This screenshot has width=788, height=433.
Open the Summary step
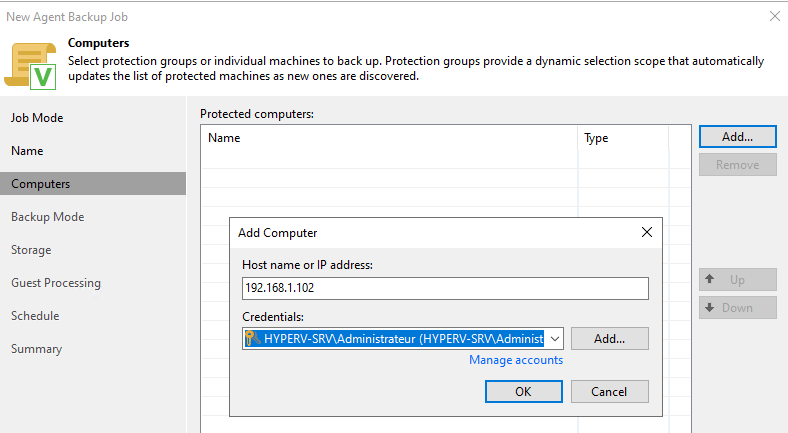[37, 349]
